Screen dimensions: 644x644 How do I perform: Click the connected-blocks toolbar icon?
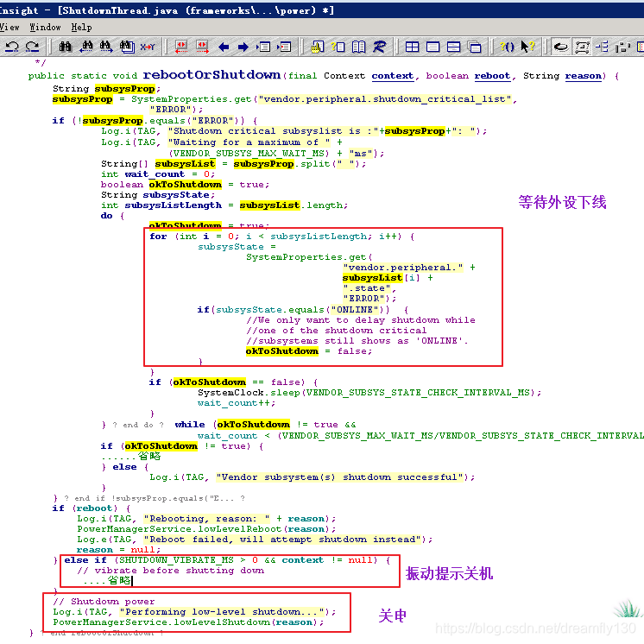tap(622, 47)
